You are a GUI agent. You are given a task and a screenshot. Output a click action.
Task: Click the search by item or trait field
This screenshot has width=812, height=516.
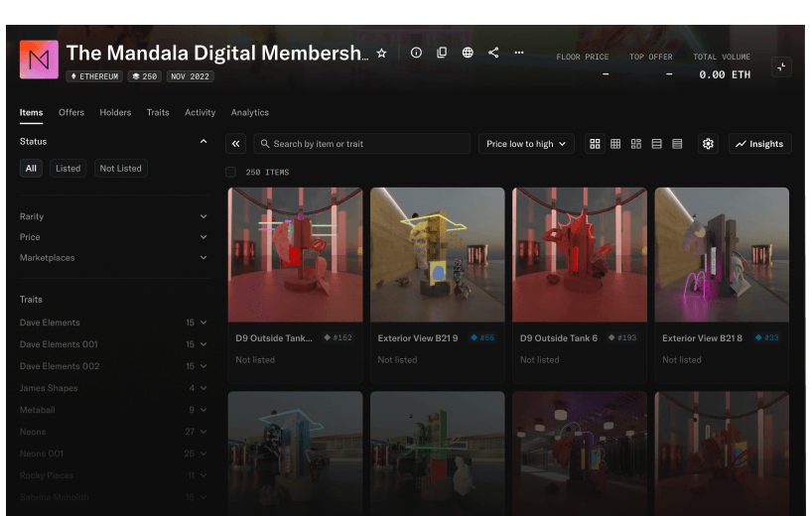(362, 144)
